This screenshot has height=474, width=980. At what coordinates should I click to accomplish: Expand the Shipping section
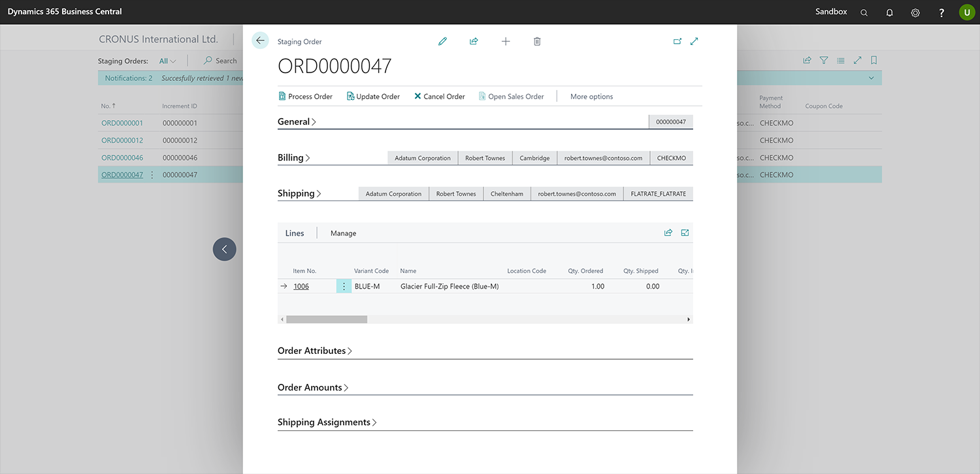[300, 193]
